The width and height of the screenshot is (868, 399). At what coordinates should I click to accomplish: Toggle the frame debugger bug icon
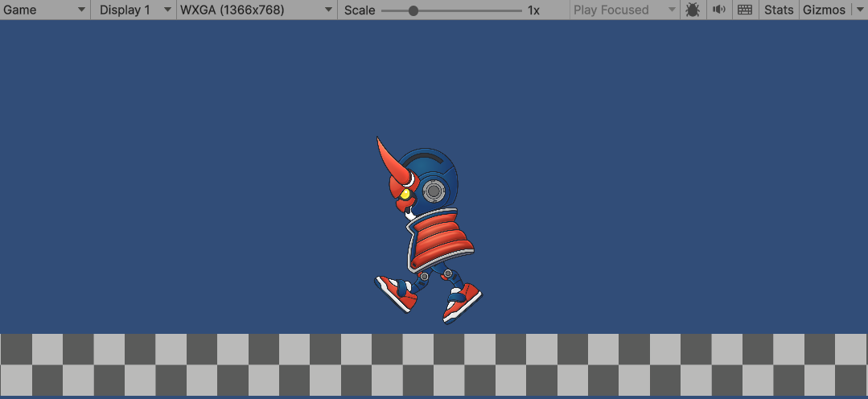[692, 10]
